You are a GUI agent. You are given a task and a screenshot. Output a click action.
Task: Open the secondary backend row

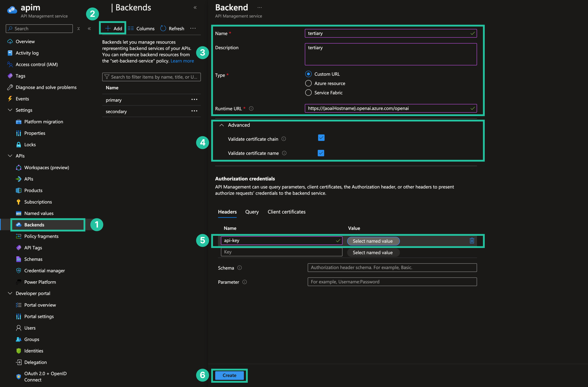tap(151, 111)
